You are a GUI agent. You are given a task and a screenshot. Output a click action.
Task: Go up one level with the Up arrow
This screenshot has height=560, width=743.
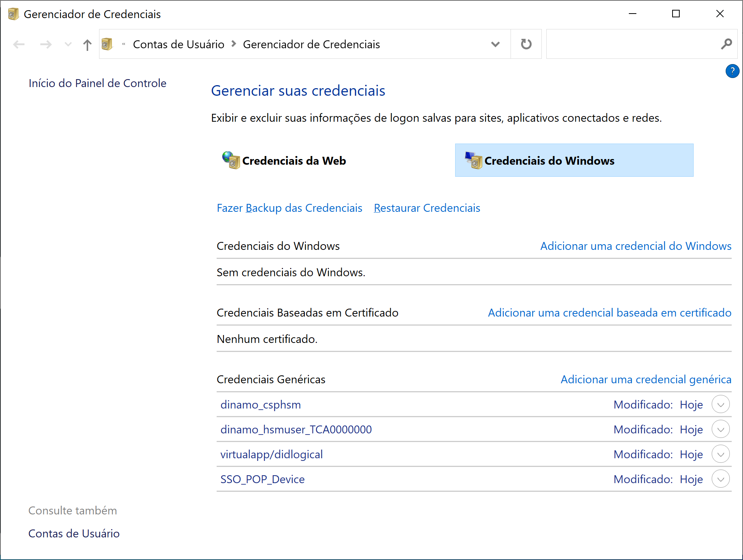(x=87, y=45)
